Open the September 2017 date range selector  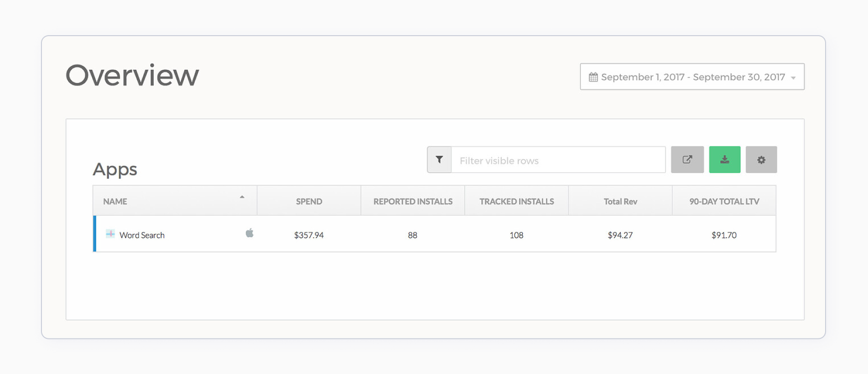692,77
